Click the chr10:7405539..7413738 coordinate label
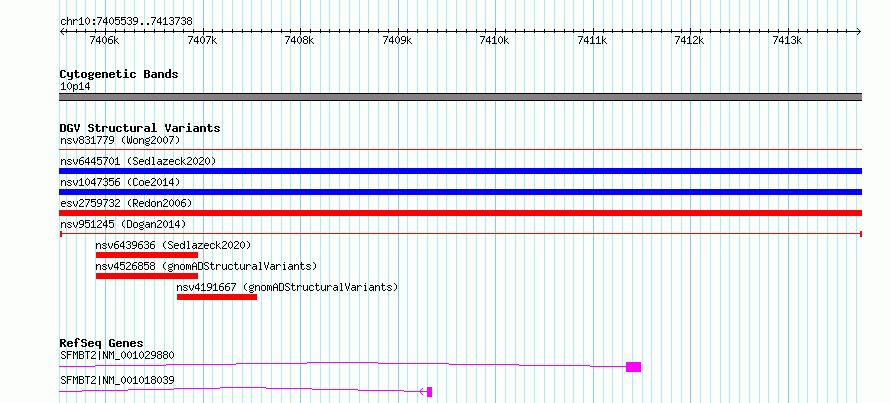 (x=126, y=22)
